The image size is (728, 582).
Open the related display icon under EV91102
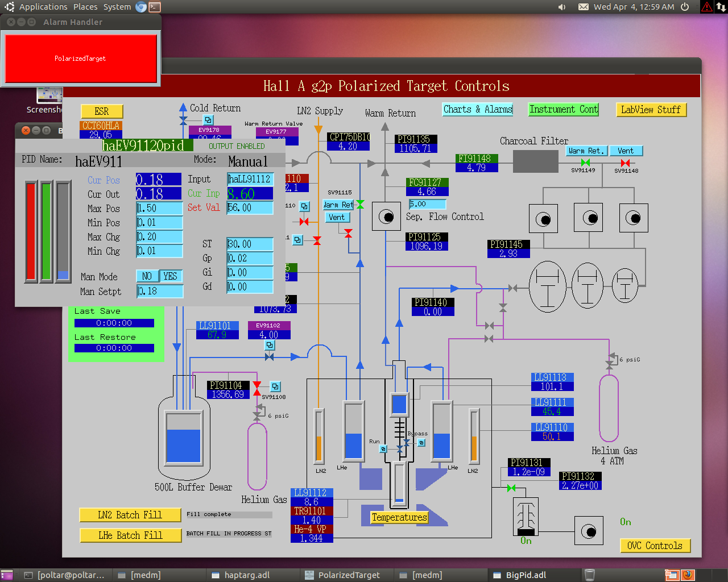(x=270, y=345)
